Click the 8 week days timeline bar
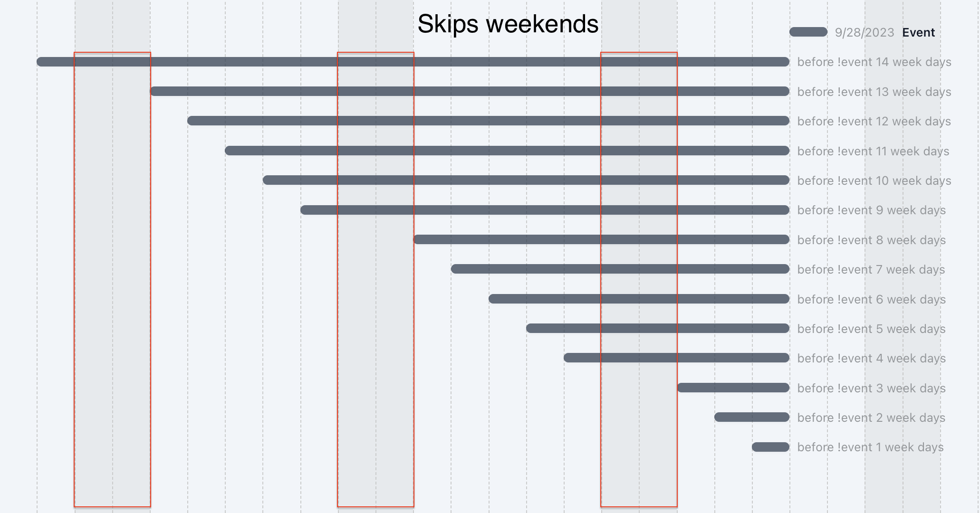 601,239
